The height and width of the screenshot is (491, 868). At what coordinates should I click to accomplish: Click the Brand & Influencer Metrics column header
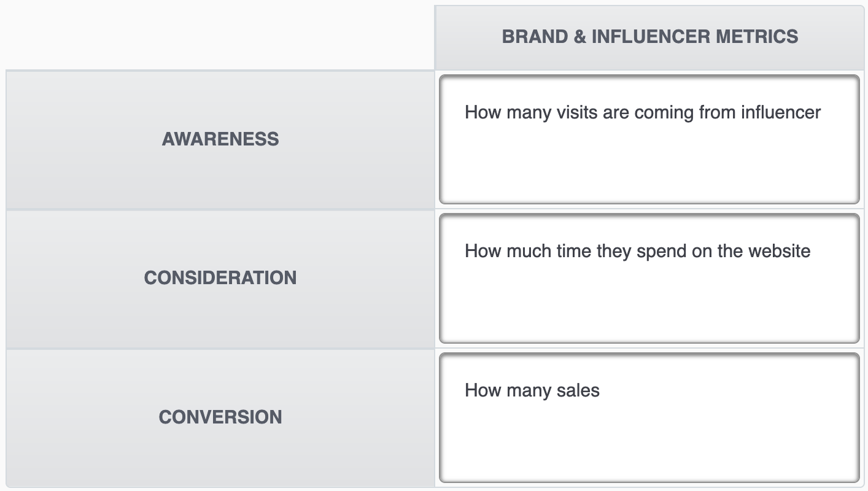click(x=649, y=37)
